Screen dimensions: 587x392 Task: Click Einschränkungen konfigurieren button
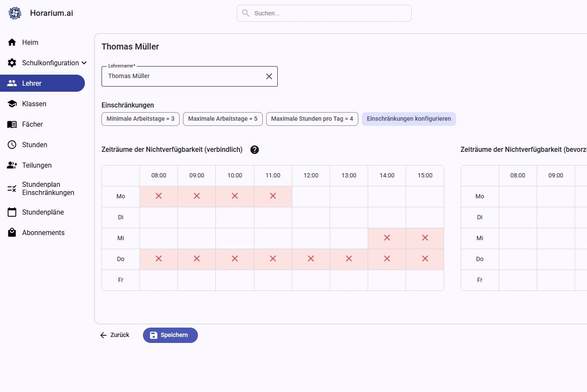click(409, 119)
